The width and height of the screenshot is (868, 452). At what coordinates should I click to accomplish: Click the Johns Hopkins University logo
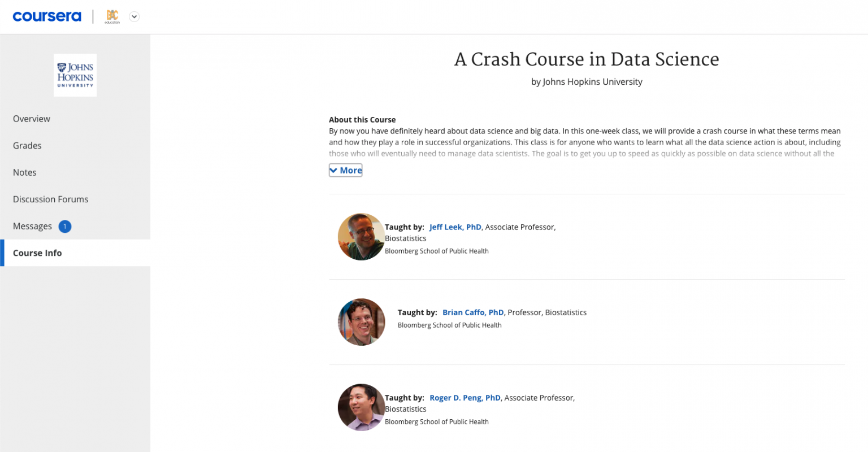75,75
